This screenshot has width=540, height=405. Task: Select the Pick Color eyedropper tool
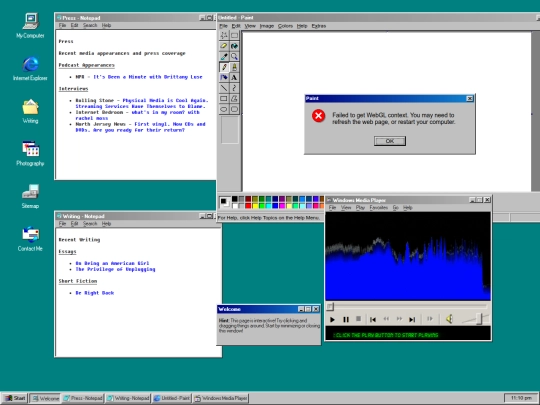(224, 56)
